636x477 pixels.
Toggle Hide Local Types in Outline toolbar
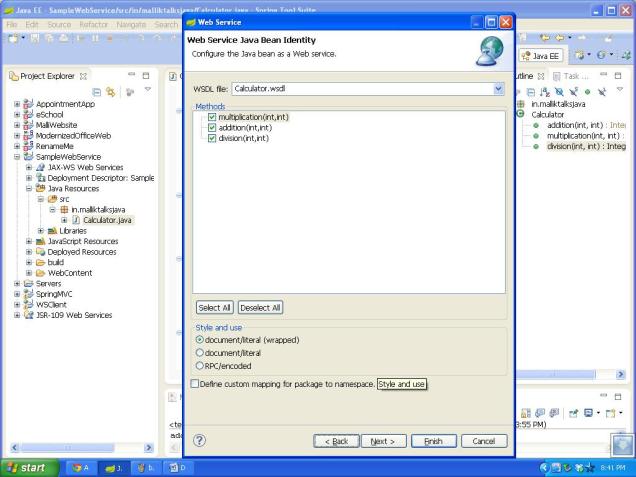click(x=602, y=92)
